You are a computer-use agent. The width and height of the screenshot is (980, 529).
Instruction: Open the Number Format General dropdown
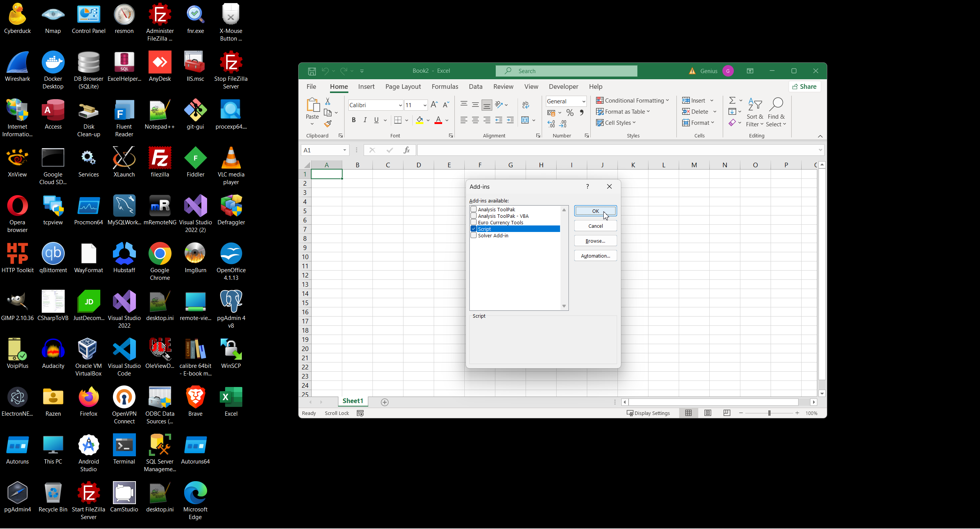point(583,101)
